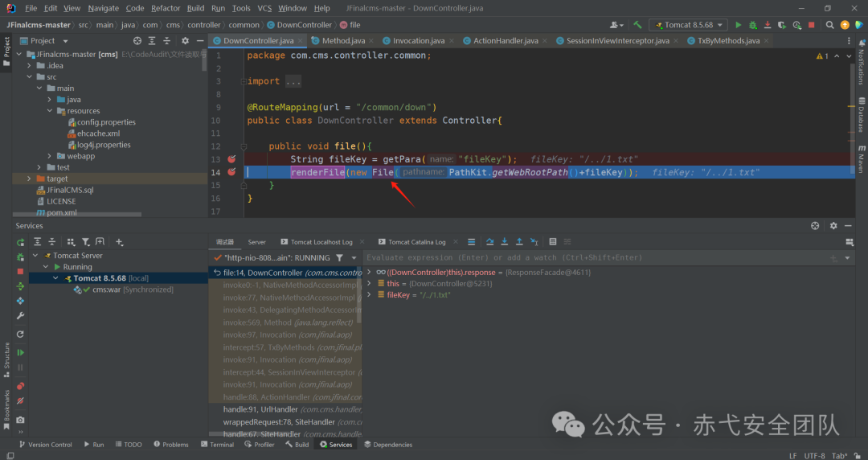The image size is (868, 460).
Task: Open Project panel settings gear
Action: click(x=185, y=41)
